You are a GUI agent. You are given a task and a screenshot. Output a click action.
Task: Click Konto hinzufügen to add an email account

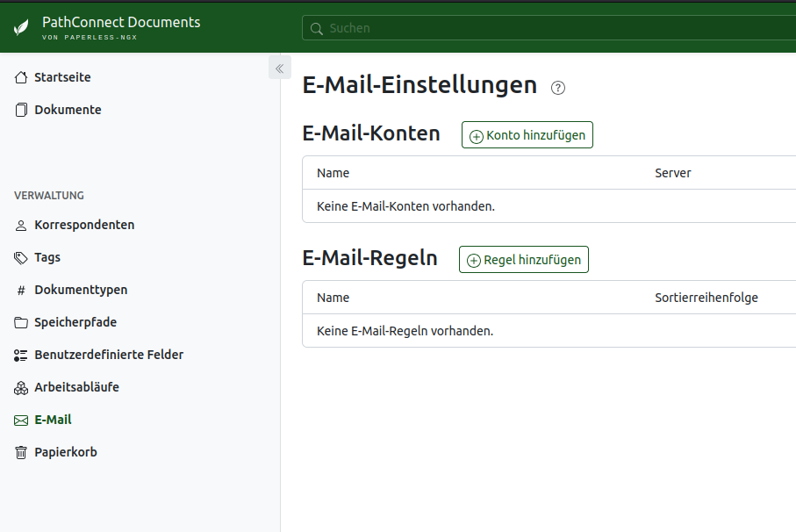pos(527,134)
